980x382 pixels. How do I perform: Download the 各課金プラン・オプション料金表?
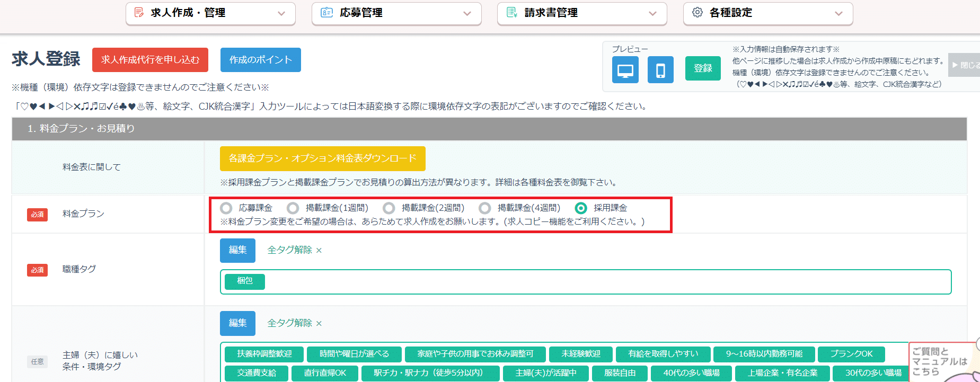point(322,158)
